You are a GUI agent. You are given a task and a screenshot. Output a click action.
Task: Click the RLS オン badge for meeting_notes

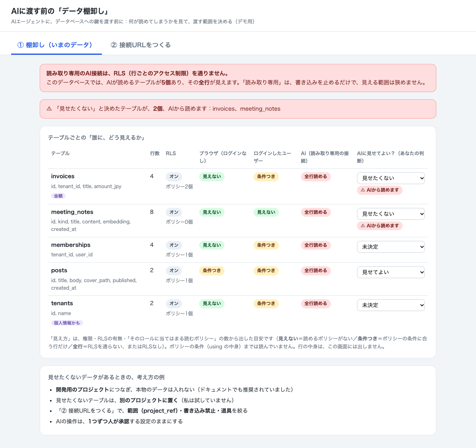pos(174,212)
